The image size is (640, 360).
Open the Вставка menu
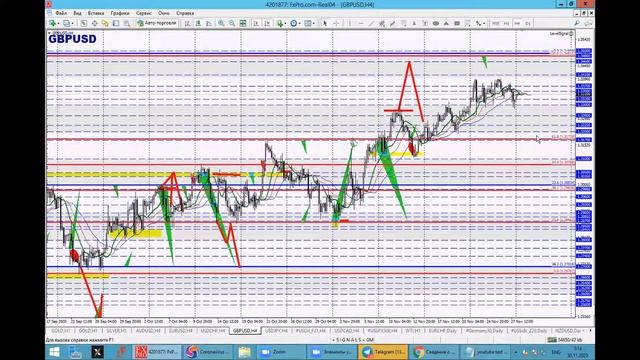pyautogui.click(x=96, y=13)
